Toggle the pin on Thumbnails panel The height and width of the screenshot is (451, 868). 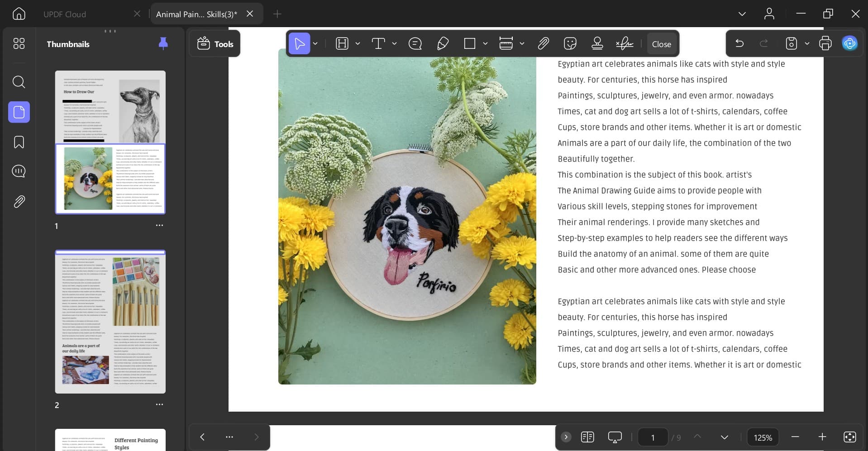click(163, 43)
